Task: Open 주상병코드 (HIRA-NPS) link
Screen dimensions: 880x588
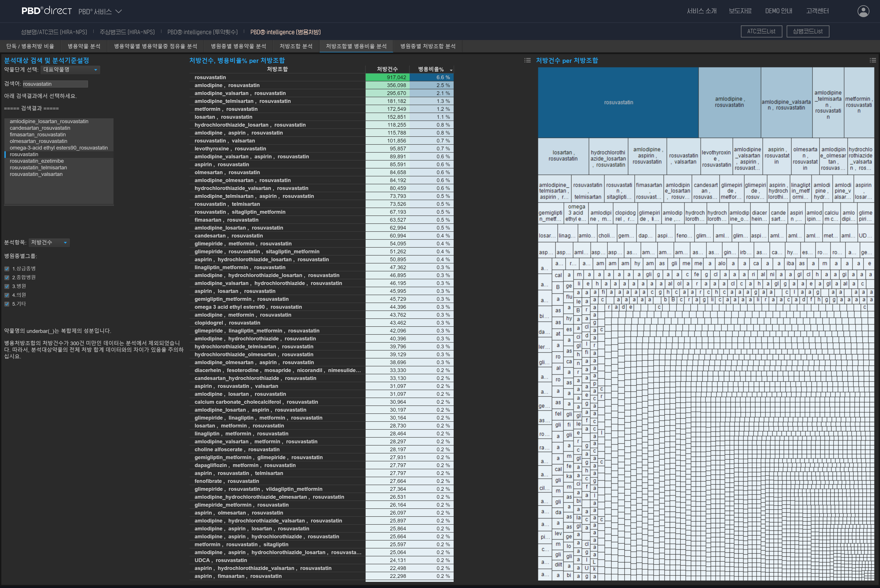Action: click(x=127, y=32)
